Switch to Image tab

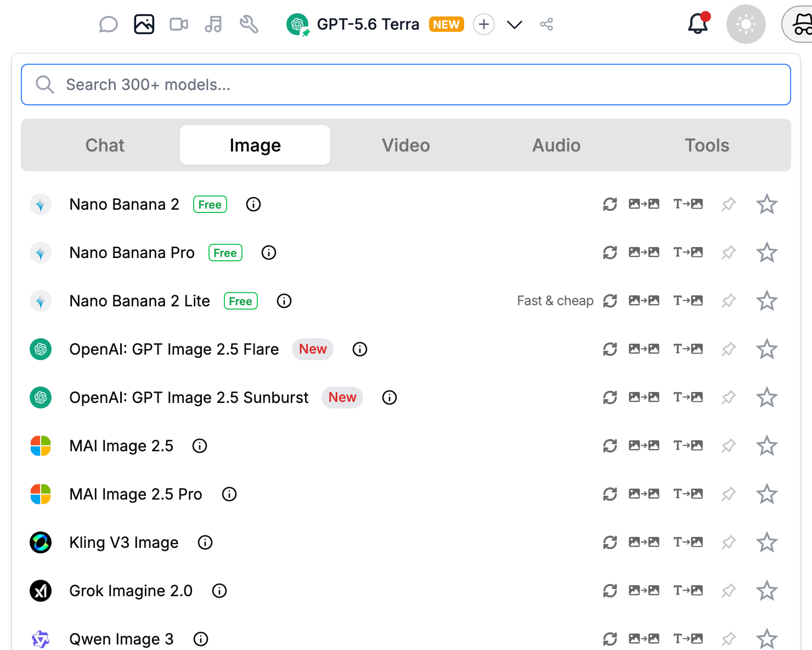[255, 145]
